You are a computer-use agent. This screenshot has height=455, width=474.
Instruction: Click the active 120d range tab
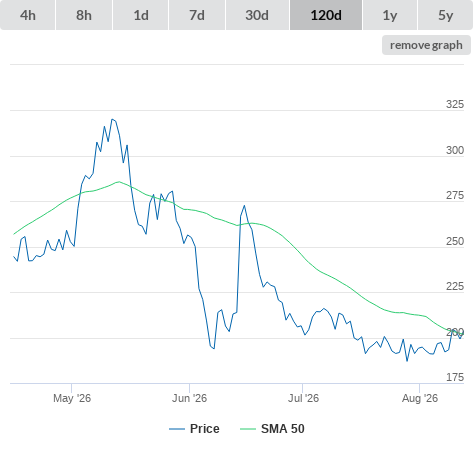click(326, 15)
